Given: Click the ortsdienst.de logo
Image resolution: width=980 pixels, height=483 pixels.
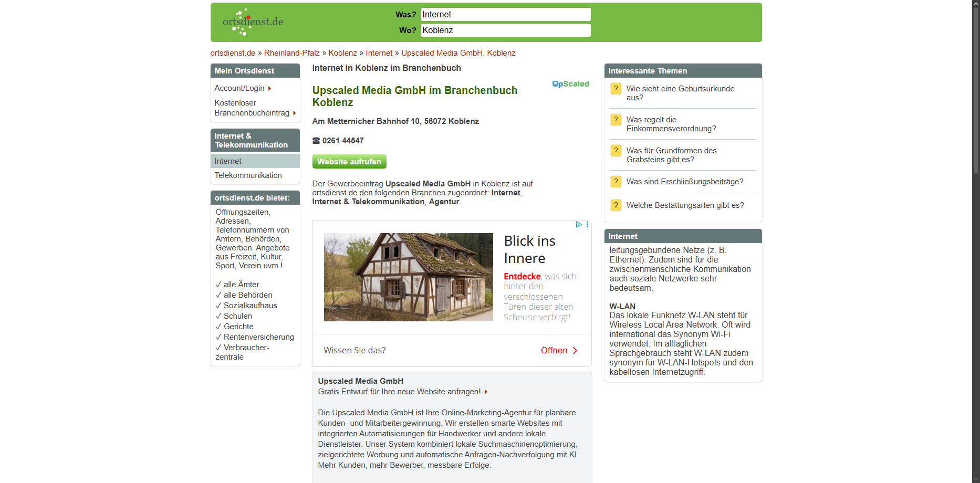Looking at the screenshot, I should click(253, 22).
